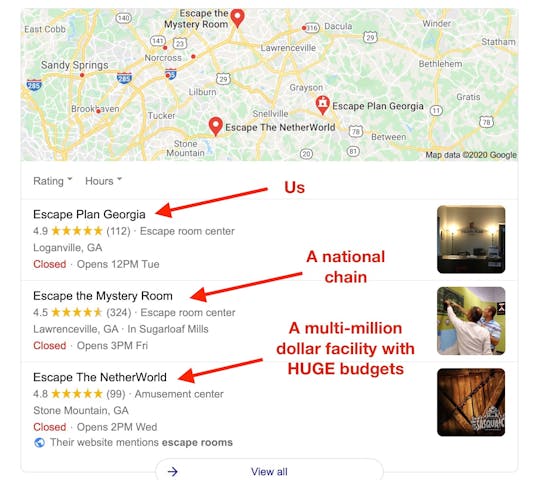
Task: Open the Escape The NetherWorld listing
Action: pos(100,377)
